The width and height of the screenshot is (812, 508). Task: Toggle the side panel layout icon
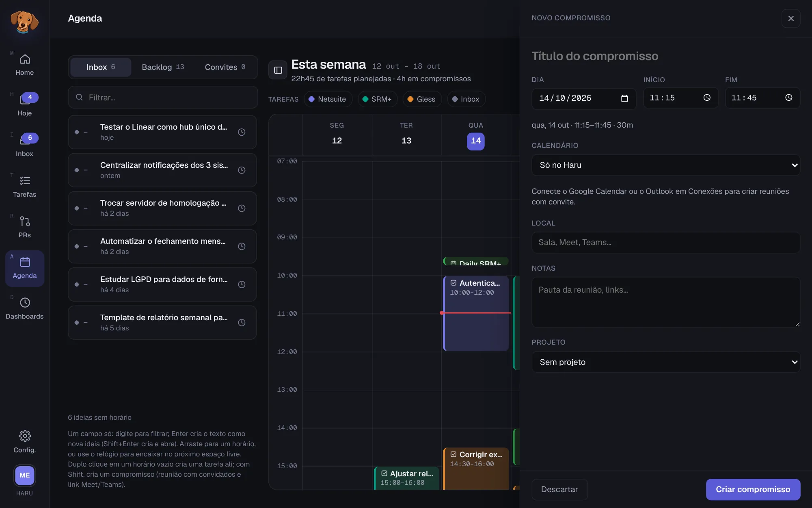coord(278,70)
